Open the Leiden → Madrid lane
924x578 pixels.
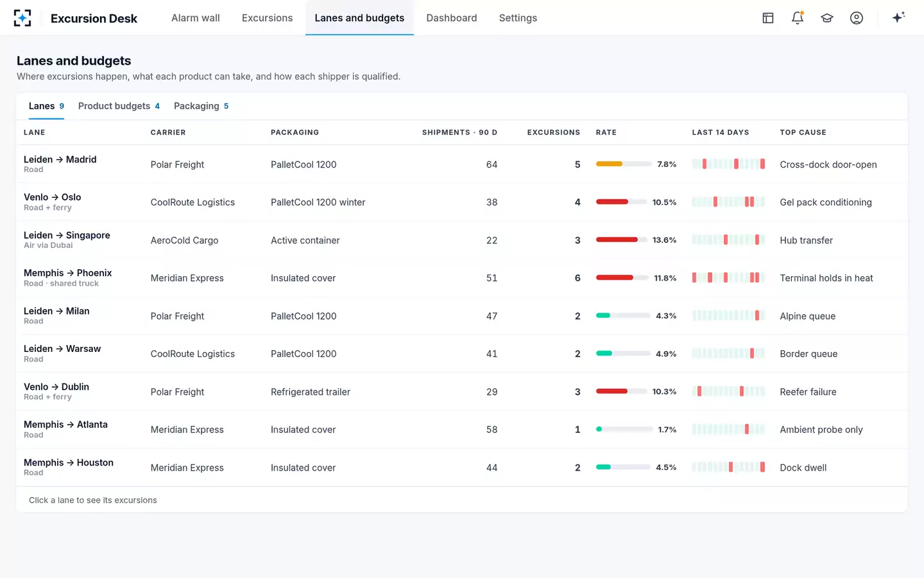(x=462, y=164)
